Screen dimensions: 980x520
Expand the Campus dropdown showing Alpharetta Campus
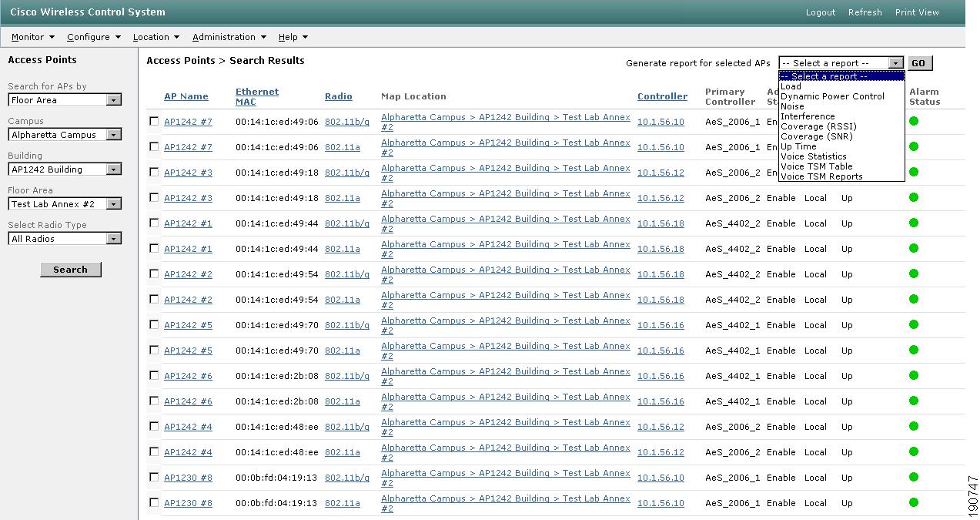coord(65,135)
